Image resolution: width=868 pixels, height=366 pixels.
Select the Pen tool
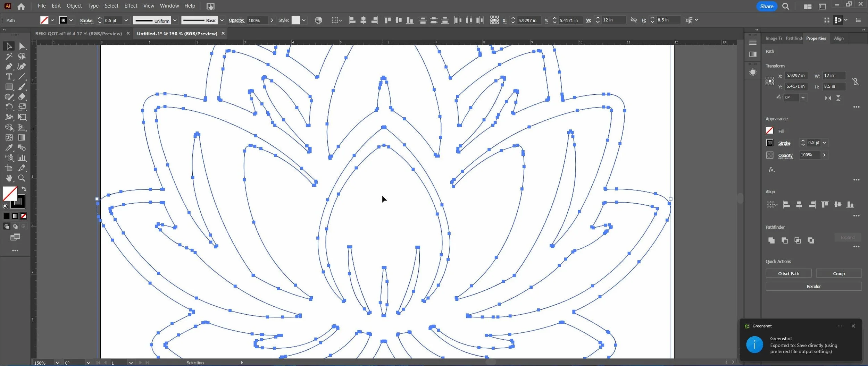9,66
